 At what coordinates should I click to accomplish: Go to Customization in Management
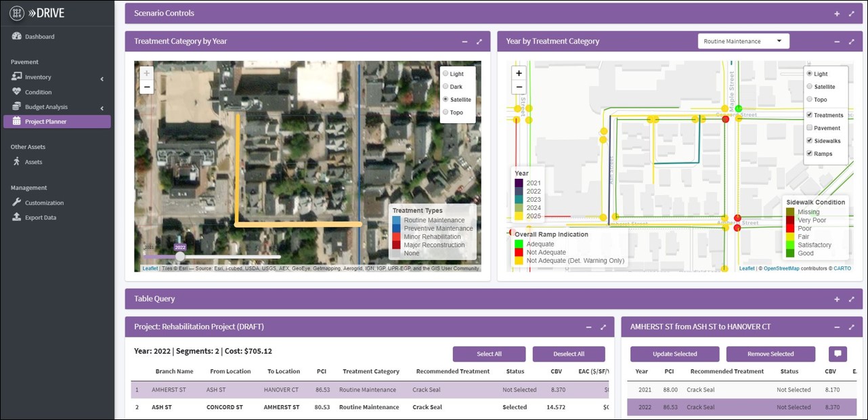coord(44,203)
